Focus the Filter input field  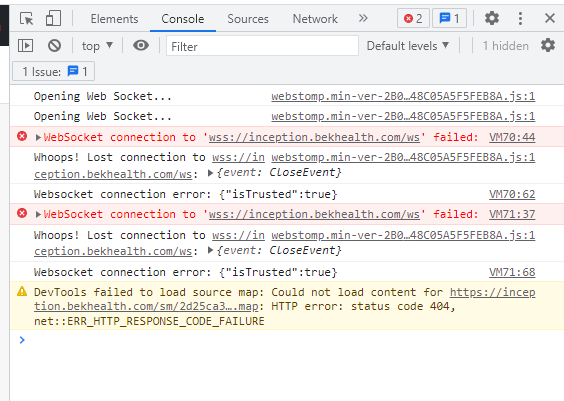(262, 46)
